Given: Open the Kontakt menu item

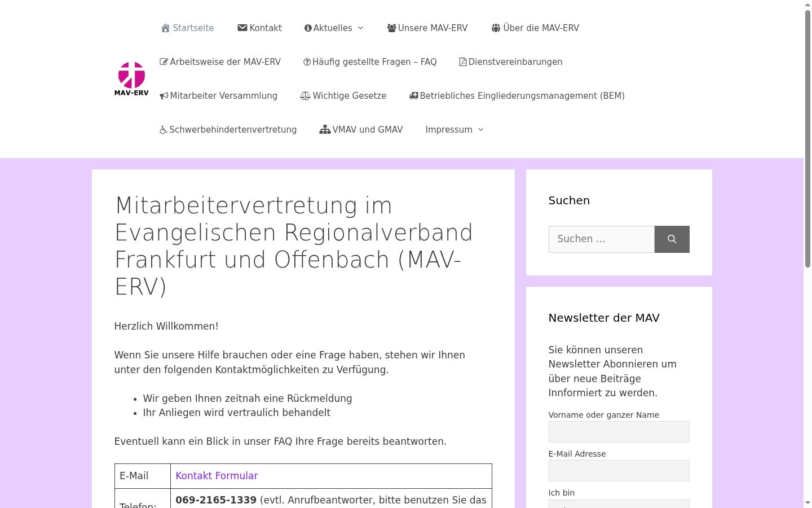Looking at the screenshot, I should coord(259,28).
